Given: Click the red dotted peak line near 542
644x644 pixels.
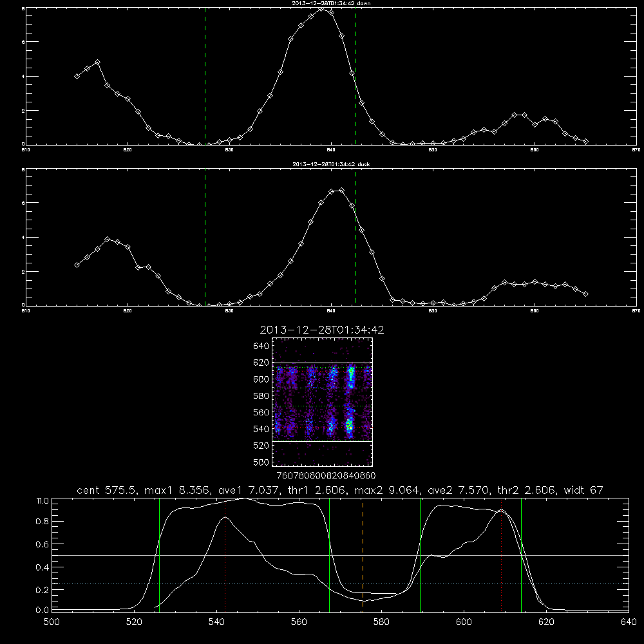Looking at the screenshot, I should coord(225,554).
